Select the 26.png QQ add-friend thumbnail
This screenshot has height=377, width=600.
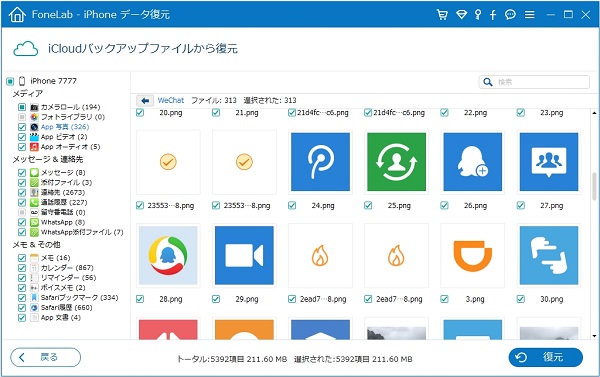tap(473, 162)
